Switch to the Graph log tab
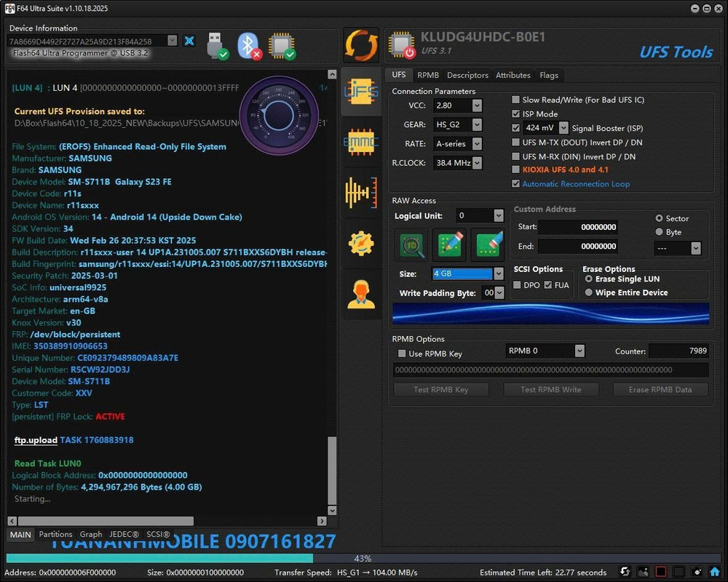Screen dimensions: 728x582 coord(90,534)
